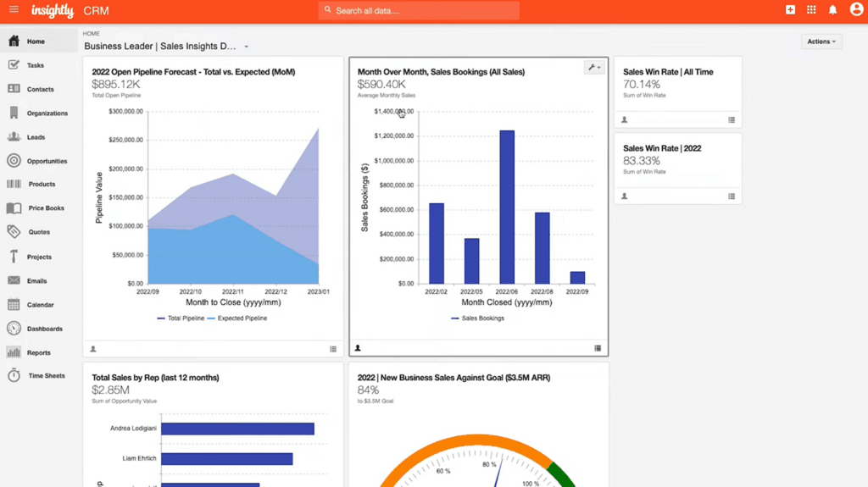This screenshot has height=487, width=868.
Task: Open the notifications bell
Action: coord(832,10)
